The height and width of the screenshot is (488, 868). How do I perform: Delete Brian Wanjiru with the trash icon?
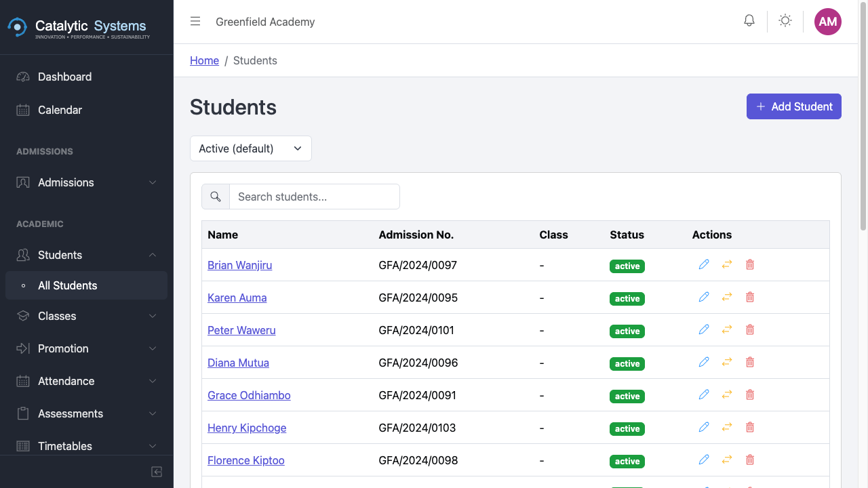click(x=750, y=264)
